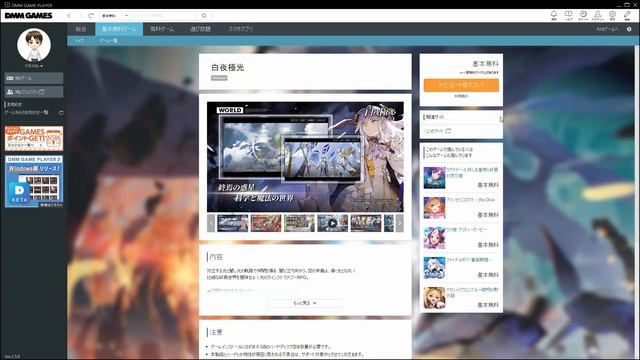Screen dimensions: 640x360
Task: Open the Princess Connect Re:Dive game icon
Action: click(x=434, y=207)
